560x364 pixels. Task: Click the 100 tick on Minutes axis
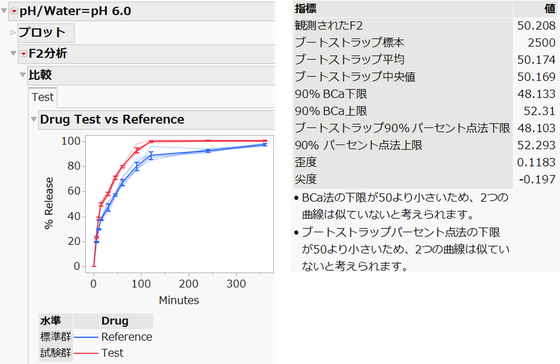[141, 284]
